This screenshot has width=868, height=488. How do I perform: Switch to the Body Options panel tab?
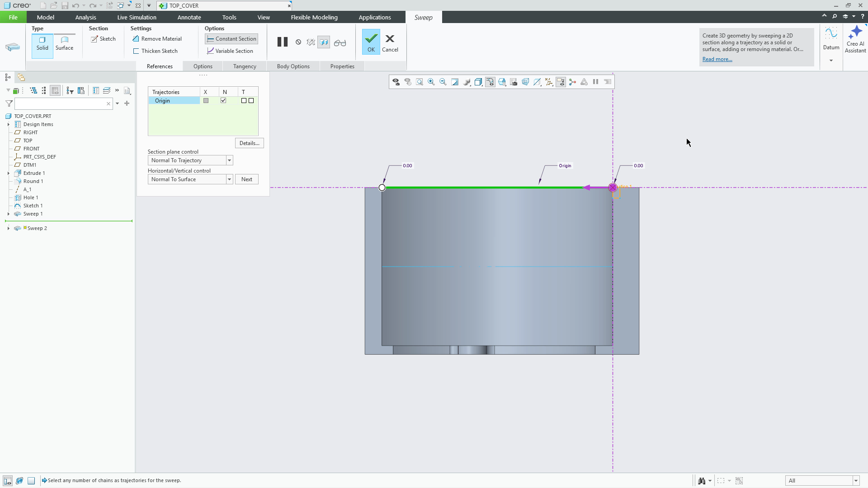[293, 66]
